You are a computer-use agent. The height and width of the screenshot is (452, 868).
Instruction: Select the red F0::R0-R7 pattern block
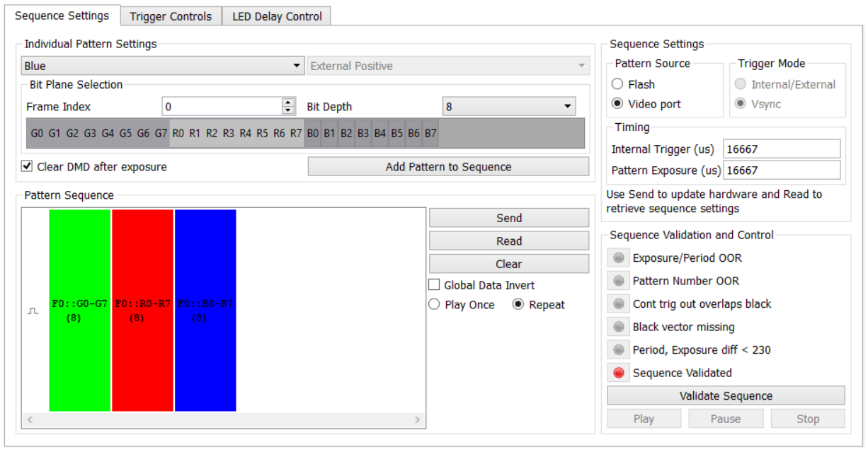pos(142,309)
